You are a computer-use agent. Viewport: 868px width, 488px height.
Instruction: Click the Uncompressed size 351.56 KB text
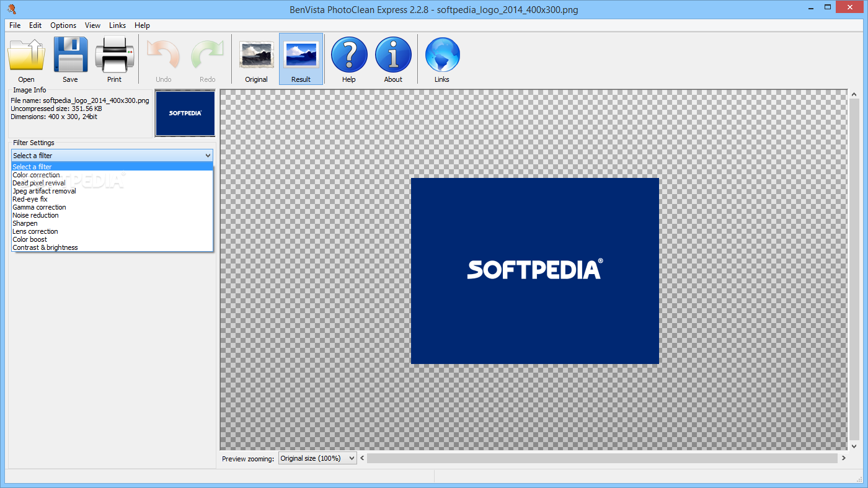[56, 109]
